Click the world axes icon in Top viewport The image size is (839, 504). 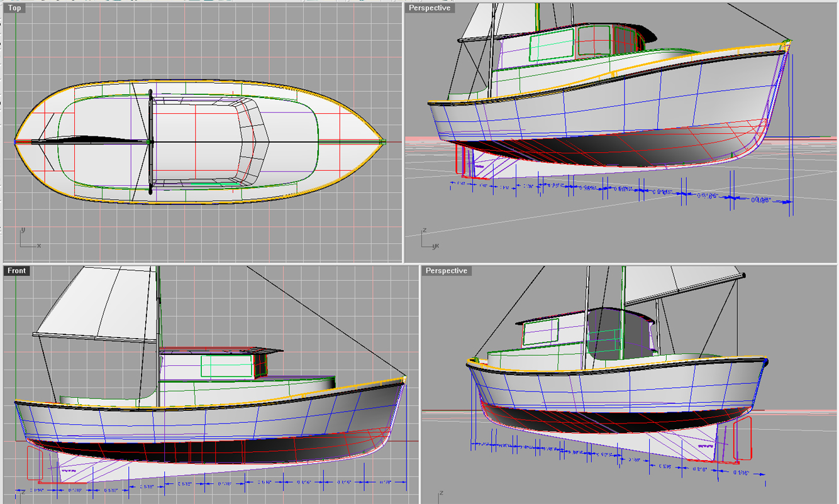point(25,240)
